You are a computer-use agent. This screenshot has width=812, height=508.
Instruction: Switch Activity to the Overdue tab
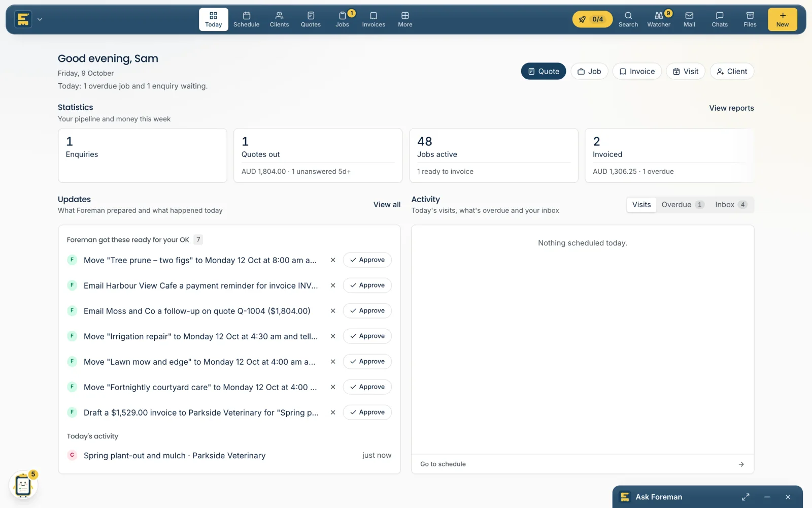683,205
